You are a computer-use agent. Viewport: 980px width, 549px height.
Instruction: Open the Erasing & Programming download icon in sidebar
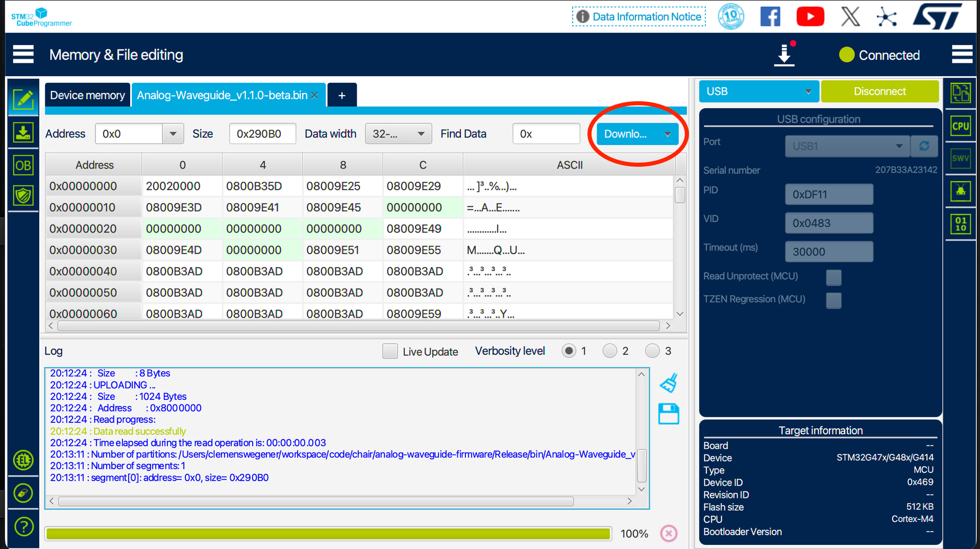tap(23, 133)
